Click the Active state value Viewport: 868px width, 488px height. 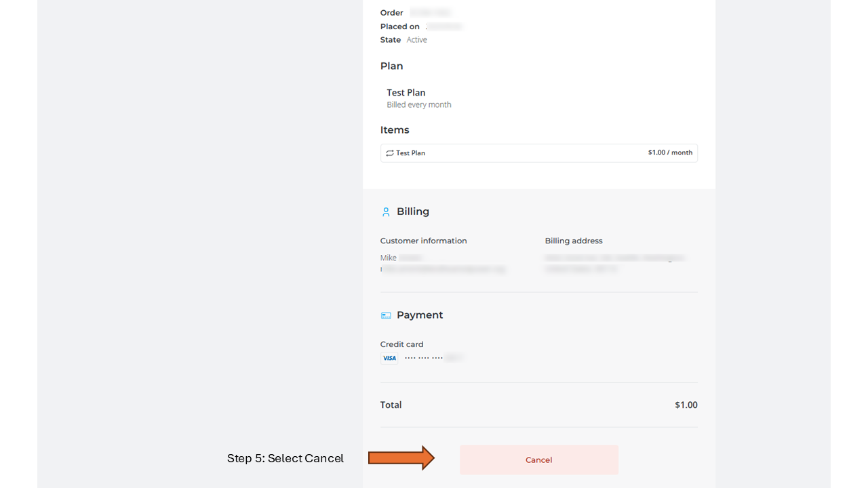click(x=417, y=40)
